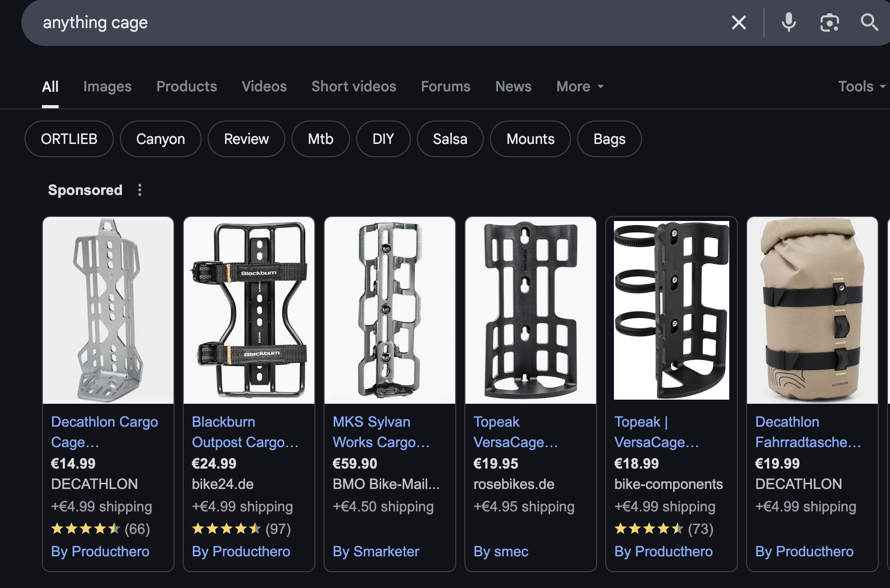Click the €59.90 price
This screenshot has width=890, height=588.
tap(355, 463)
